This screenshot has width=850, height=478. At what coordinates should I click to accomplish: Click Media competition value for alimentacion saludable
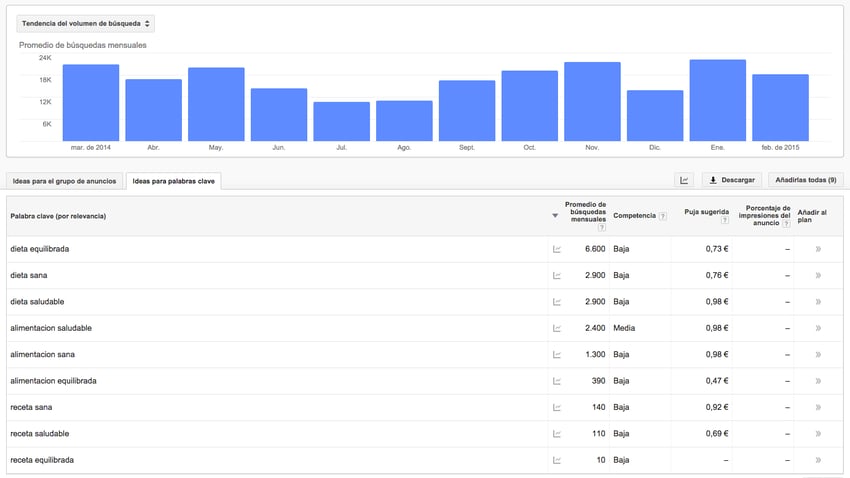pos(624,328)
